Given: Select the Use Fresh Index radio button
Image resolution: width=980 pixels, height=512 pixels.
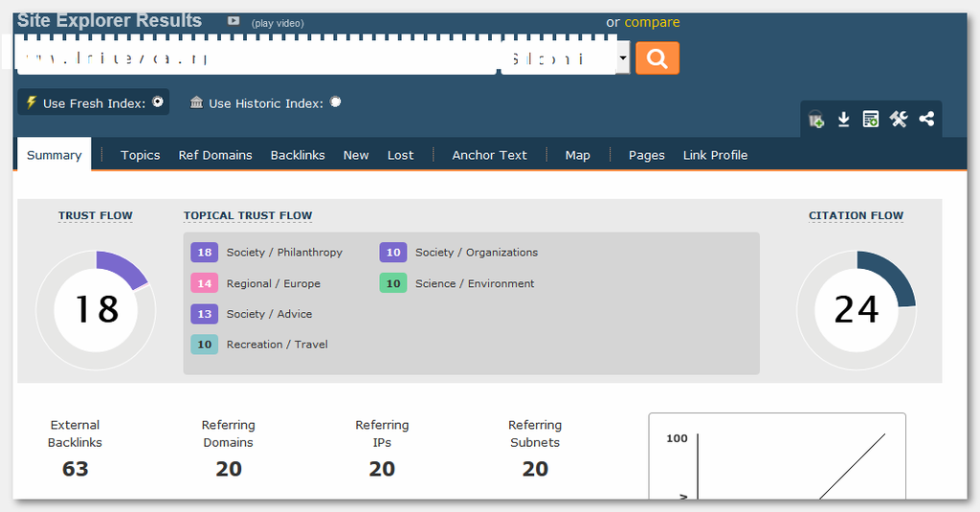Looking at the screenshot, I should 158,101.
